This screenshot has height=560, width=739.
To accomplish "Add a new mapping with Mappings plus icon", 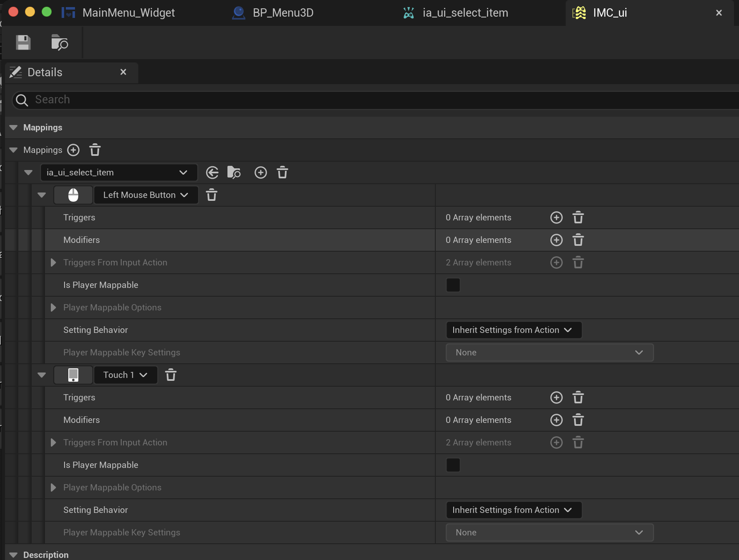I will (x=73, y=150).
